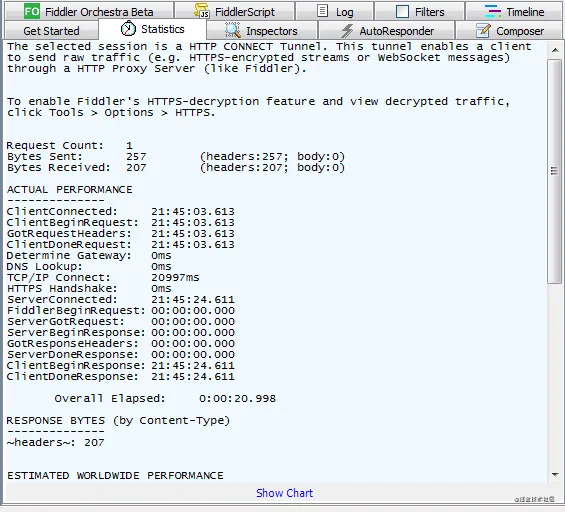This screenshot has width=565, height=512.
Task: Click the '~headers~: 207' line
Action: coord(55,442)
